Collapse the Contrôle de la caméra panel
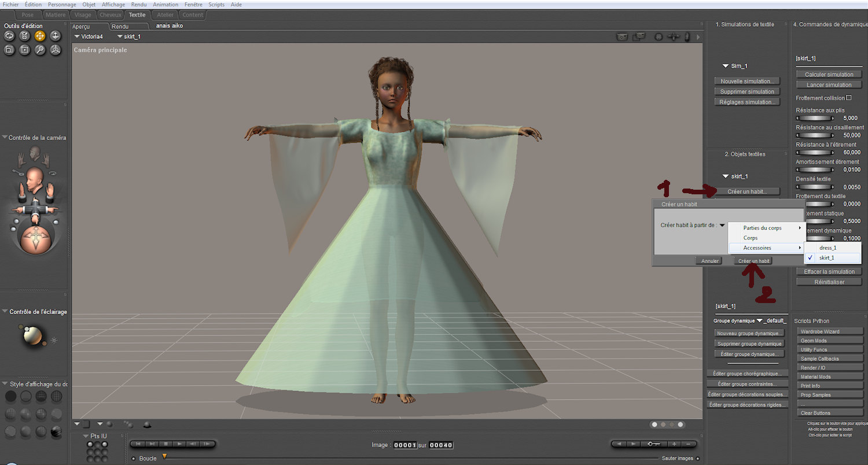This screenshot has width=868, height=465. point(5,138)
